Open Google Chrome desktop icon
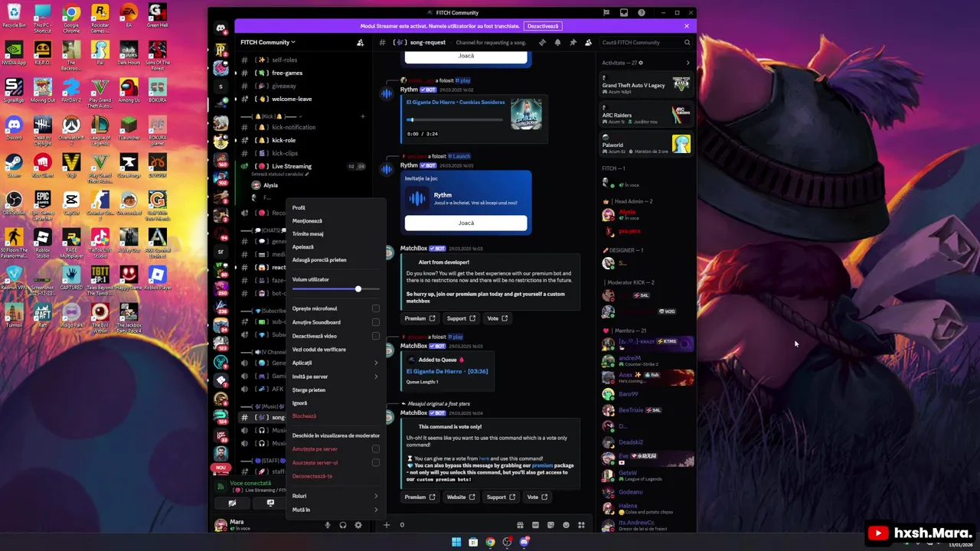This screenshot has height=551, width=980. click(x=71, y=18)
